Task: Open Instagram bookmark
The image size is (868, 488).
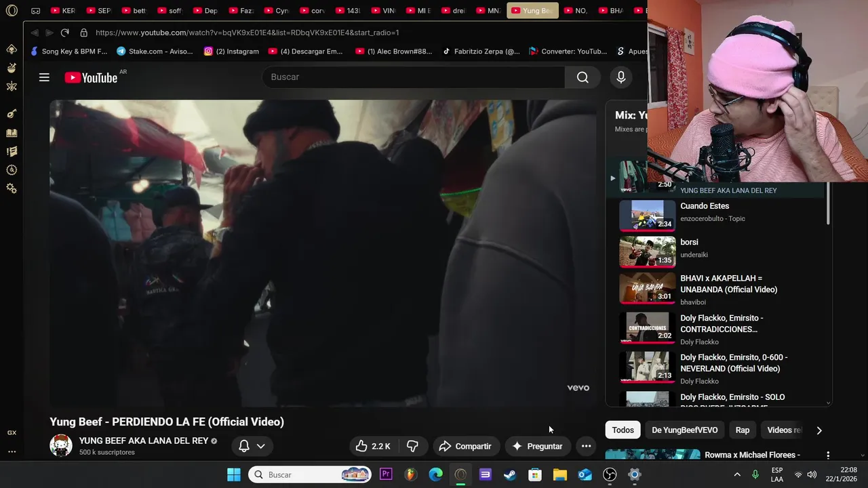Action: pos(231,52)
